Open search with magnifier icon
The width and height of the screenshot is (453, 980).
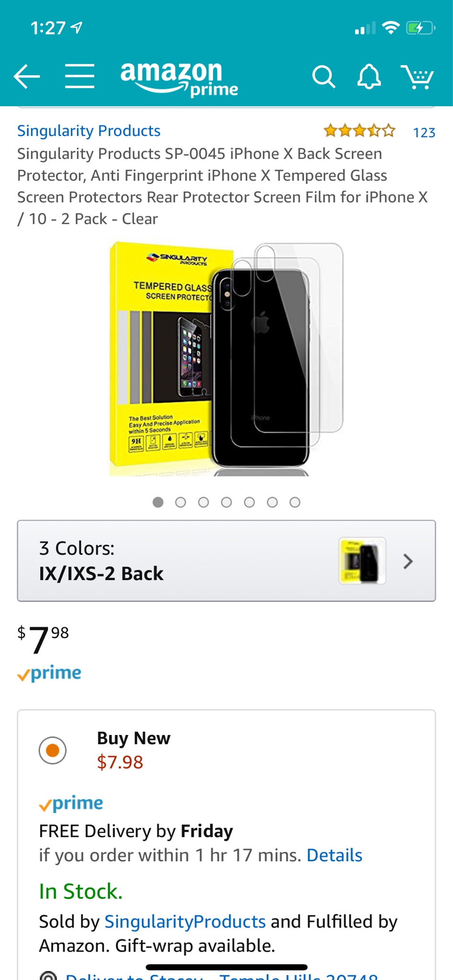coord(324,77)
